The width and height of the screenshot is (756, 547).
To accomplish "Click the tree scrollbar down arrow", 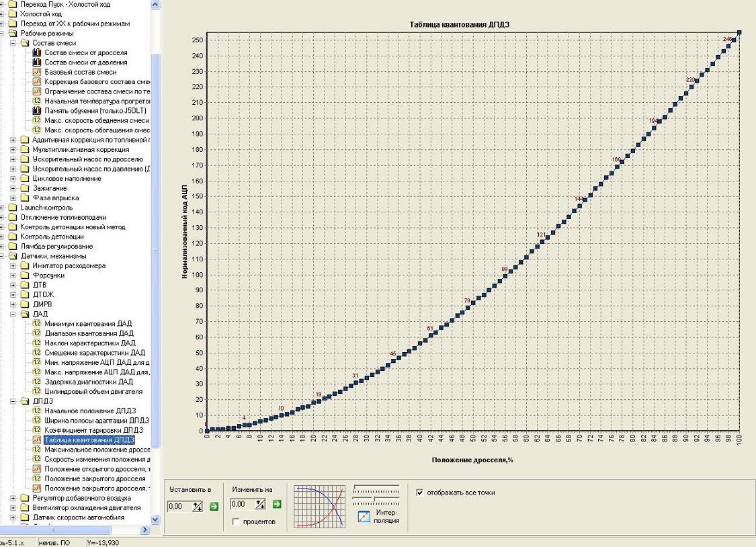I will [155, 519].
